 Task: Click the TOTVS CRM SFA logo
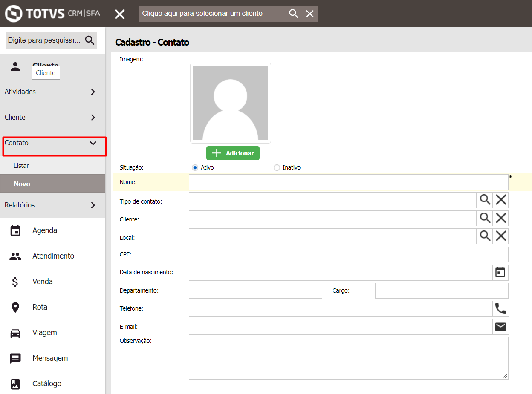pyautogui.click(x=52, y=13)
